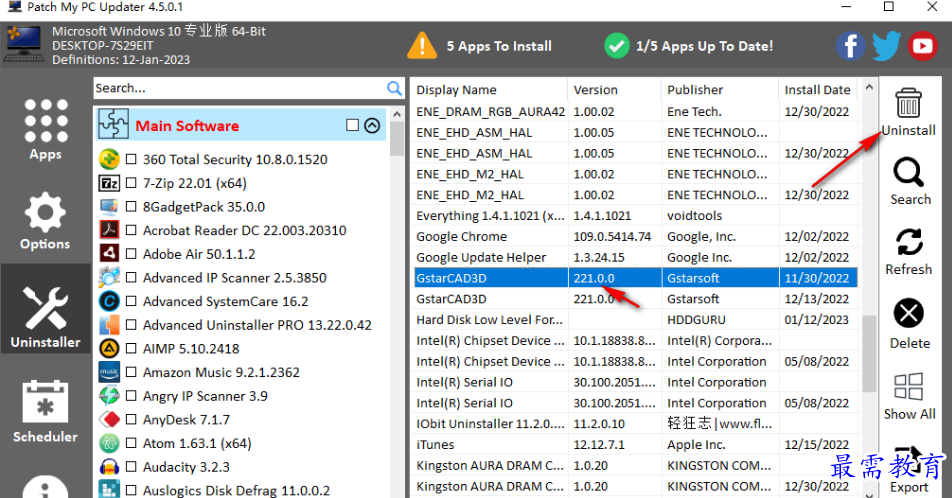This screenshot has width=952, height=498.
Task: Click Angry IP Scanner 3.9 entry
Action: (205, 396)
